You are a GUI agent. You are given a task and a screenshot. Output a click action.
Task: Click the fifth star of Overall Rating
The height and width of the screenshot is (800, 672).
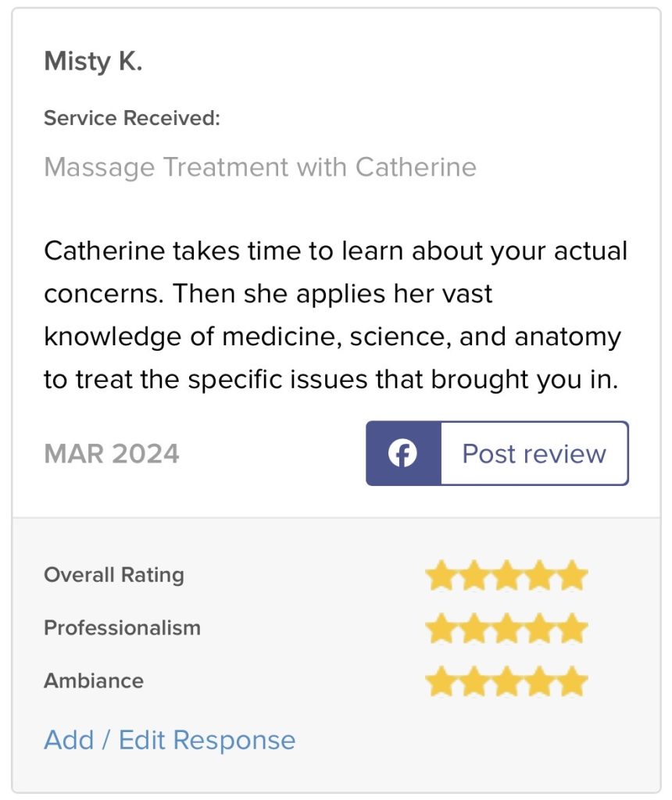tap(573, 576)
